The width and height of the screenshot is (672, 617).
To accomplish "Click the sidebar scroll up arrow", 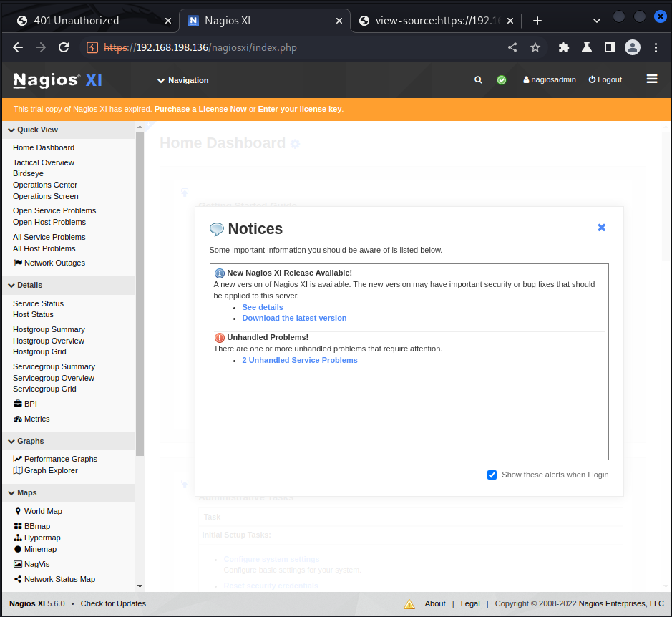I will click(x=140, y=127).
